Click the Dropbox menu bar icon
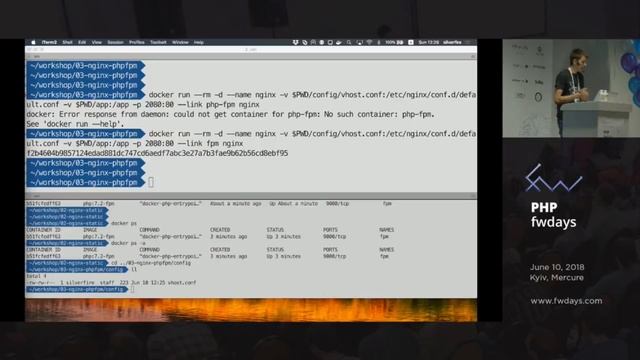Screen dimensions: 640x360 point(296,42)
